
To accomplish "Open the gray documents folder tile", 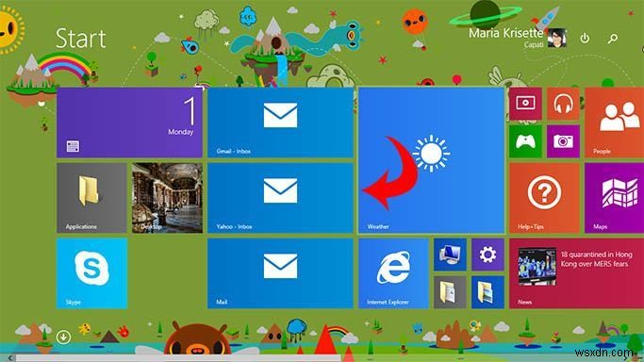I will coord(450,292).
